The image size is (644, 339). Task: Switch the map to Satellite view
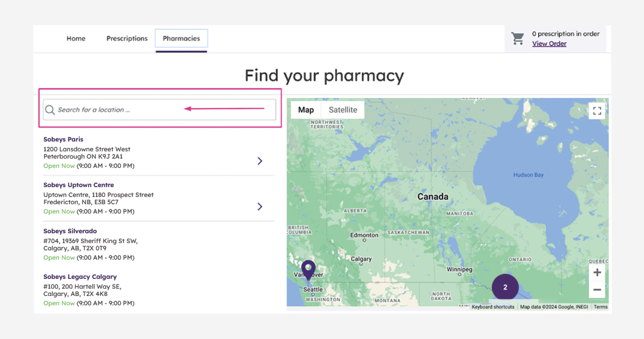[x=343, y=110]
